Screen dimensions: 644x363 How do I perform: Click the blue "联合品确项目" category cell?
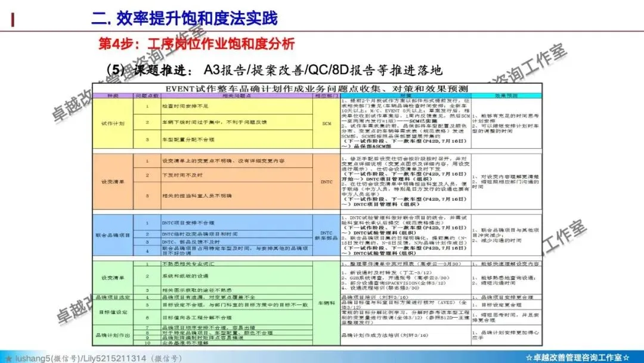113,235
